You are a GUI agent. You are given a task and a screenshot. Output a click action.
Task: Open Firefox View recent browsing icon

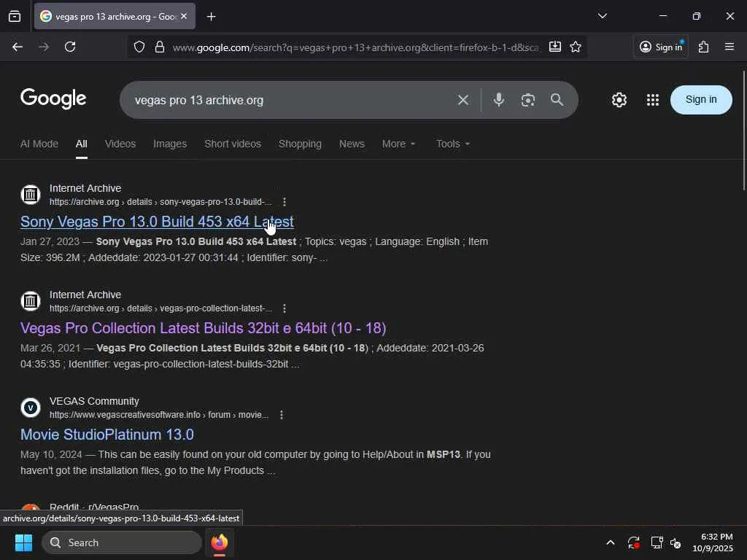[15, 16]
